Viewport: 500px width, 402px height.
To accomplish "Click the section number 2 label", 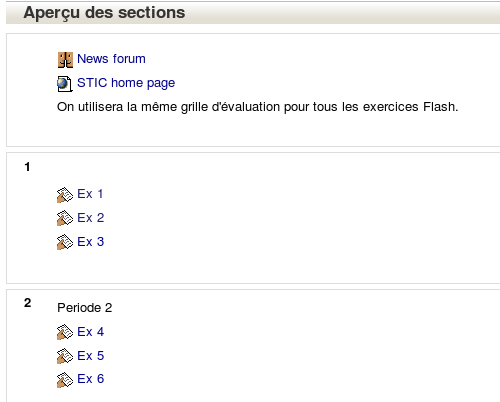I will coord(28,303).
